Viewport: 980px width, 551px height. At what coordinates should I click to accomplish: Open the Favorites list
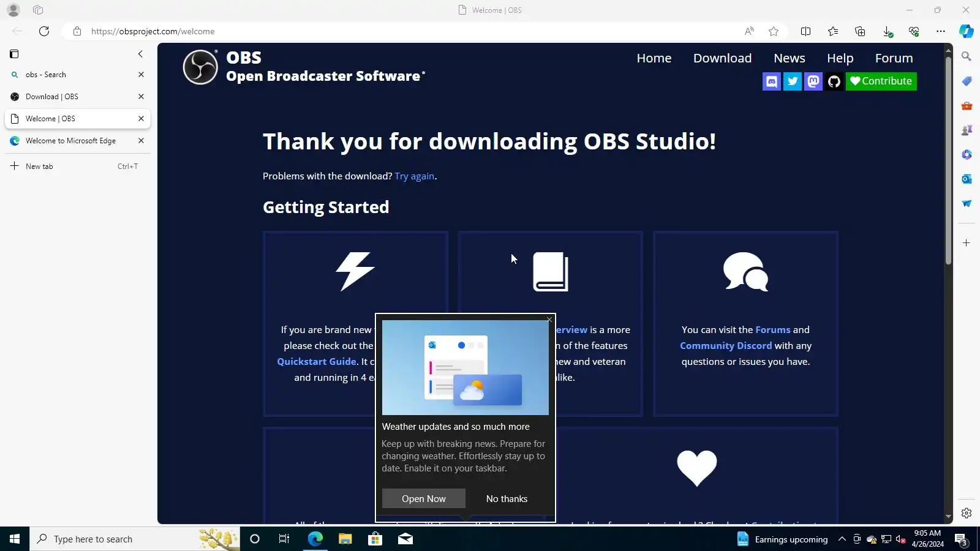coord(833,31)
